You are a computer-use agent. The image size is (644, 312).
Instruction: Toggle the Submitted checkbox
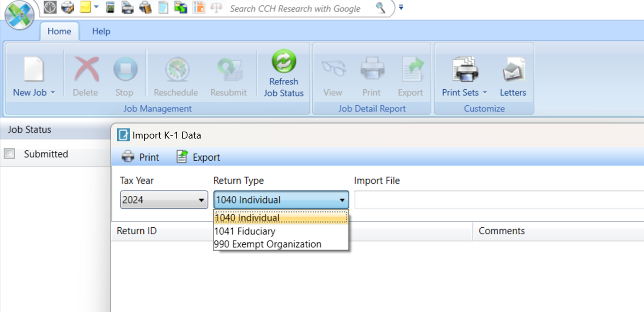click(9, 154)
